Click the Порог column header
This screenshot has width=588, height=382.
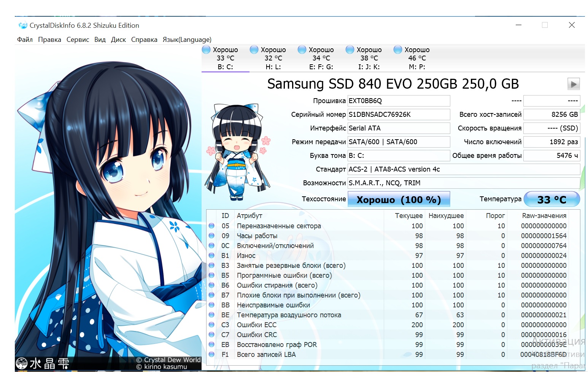click(496, 216)
